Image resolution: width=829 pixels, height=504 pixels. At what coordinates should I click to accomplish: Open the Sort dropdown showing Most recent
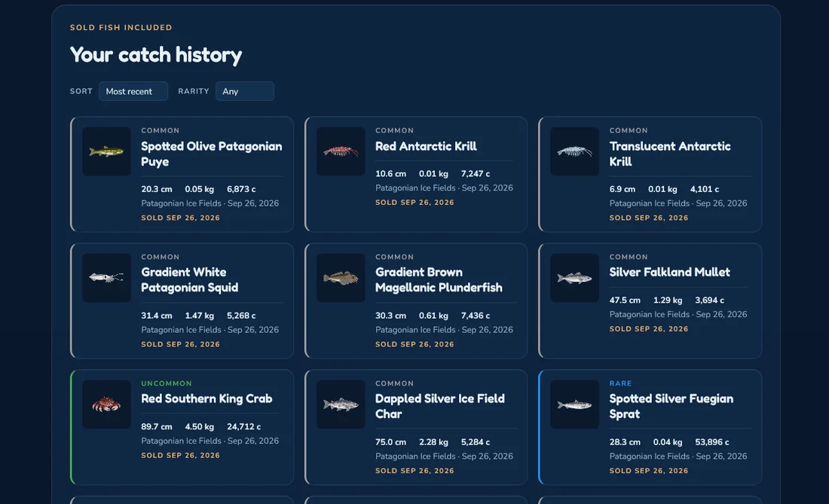tap(133, 91)
